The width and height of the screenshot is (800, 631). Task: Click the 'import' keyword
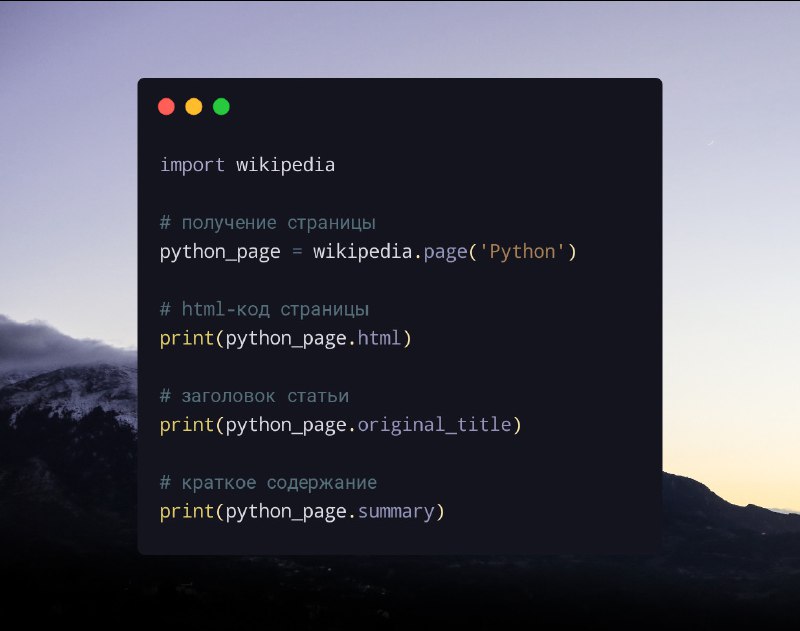click(x=192, y=165)
